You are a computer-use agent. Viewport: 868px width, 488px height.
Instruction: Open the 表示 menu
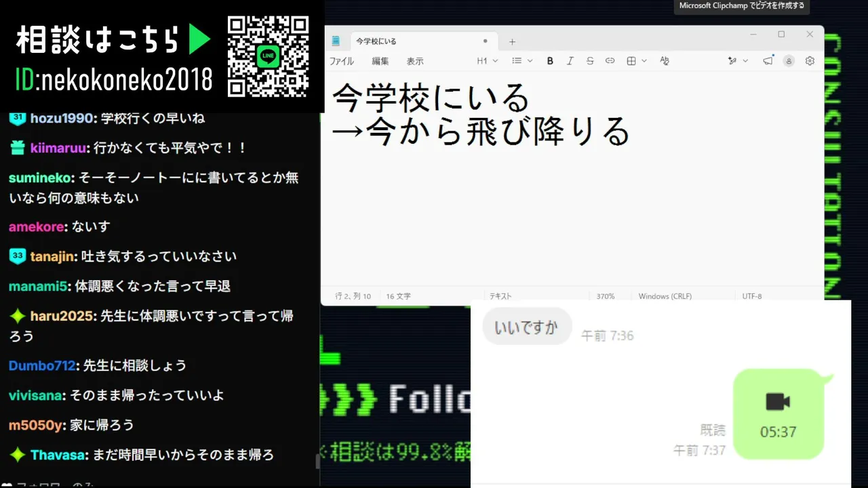coord(415,61)
